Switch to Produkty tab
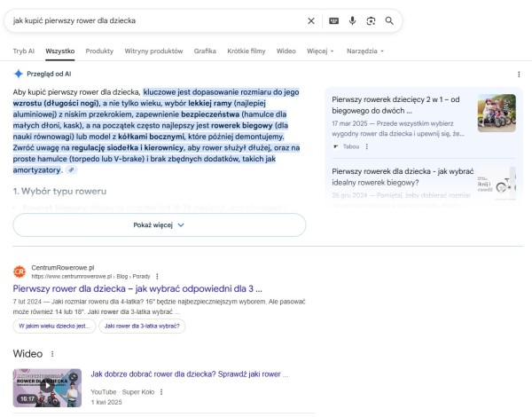This screenshot has width=532, height=417. pos(99,51)
